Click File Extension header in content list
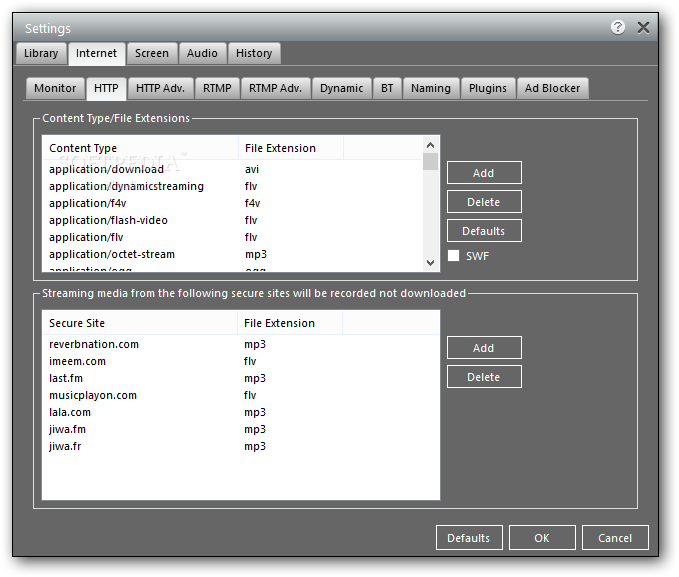 click(x=291, y=148)
